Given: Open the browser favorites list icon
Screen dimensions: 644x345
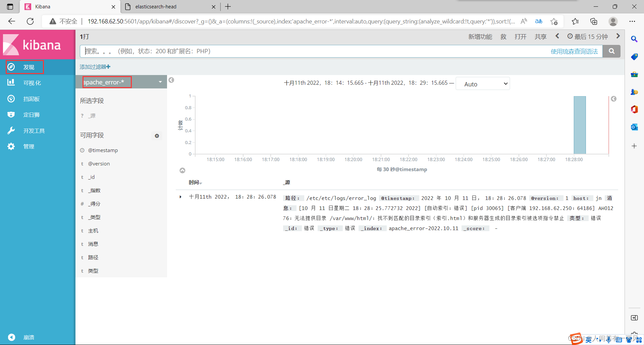Looking at the screenshot, I should point(575,21).
